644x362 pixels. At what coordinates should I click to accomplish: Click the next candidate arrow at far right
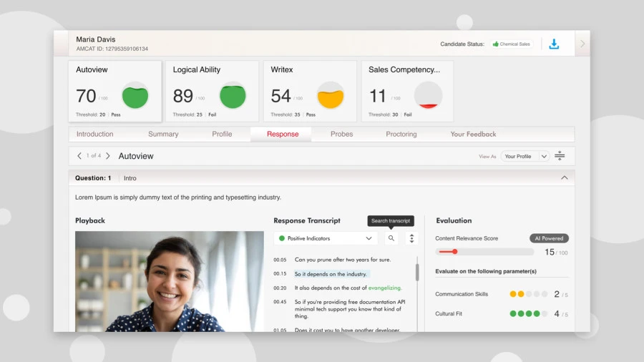582,44
